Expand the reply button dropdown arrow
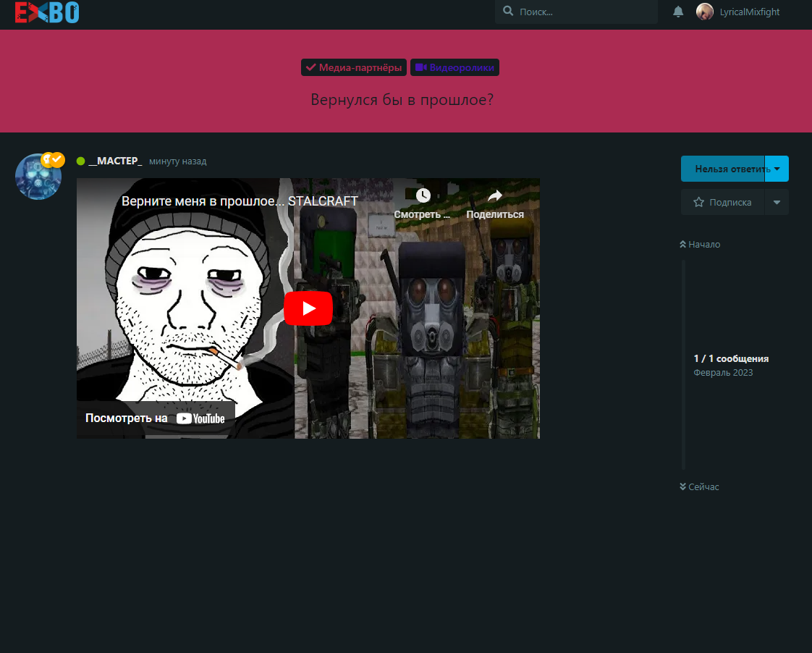This screenshot has width=812, height=653. tap(777, 169)
